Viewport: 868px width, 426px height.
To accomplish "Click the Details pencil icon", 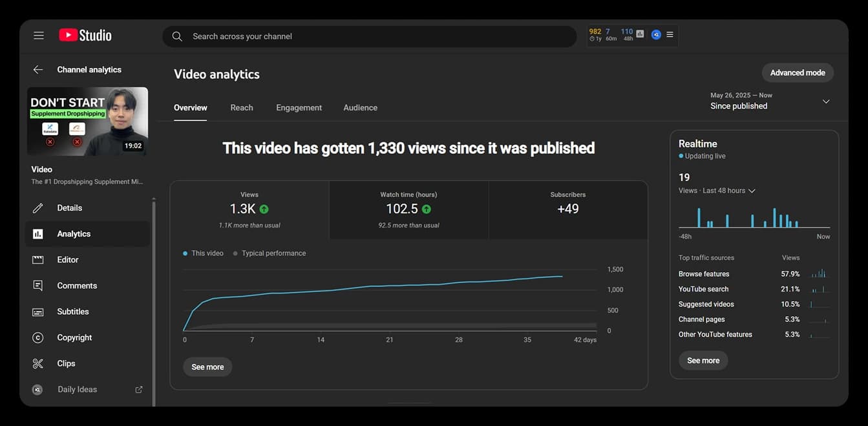I will [x=39, y=208].
